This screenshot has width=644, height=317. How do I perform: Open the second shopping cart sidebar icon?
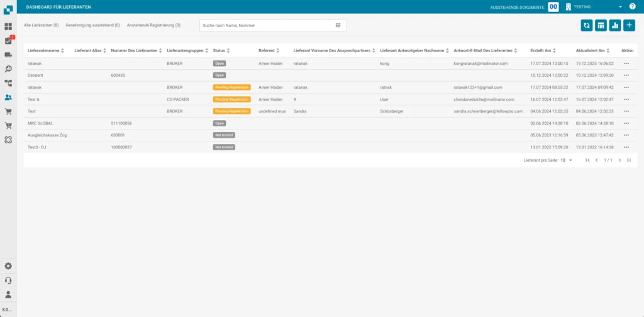click(8, 126)
